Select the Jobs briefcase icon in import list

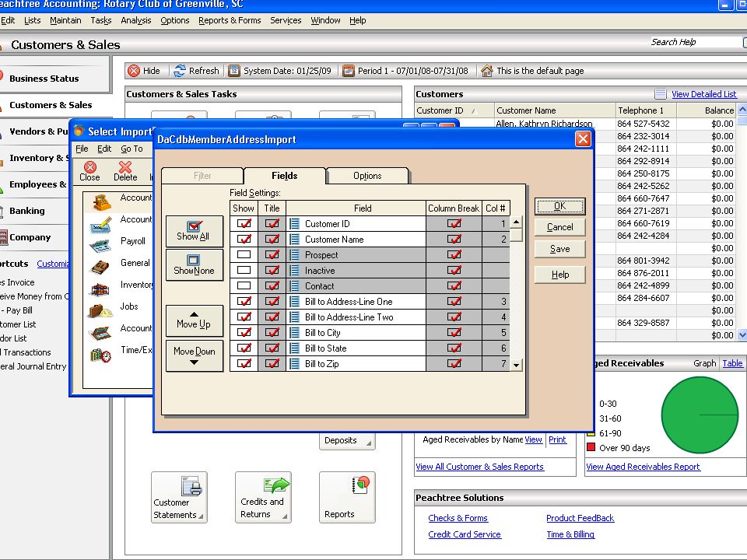[100, 311]
